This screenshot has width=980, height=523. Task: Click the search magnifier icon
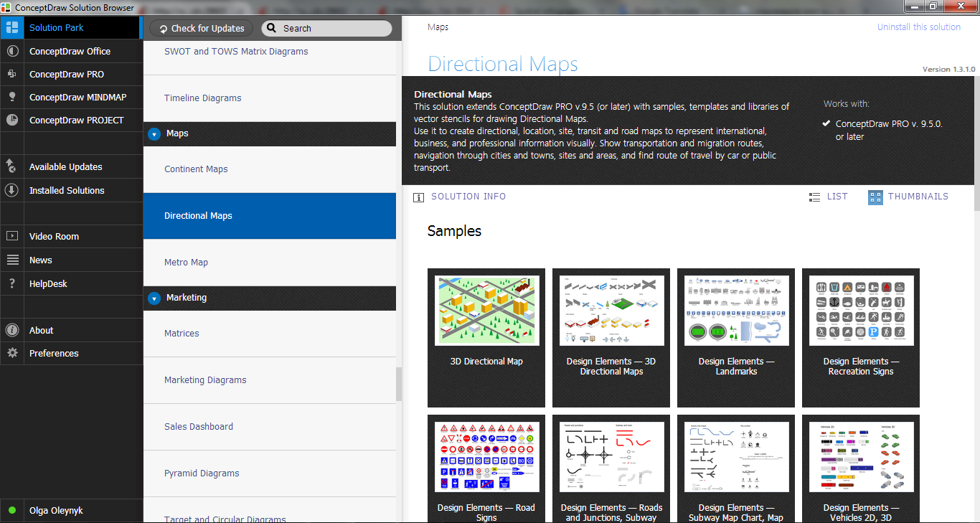click(x=272, y=29)
